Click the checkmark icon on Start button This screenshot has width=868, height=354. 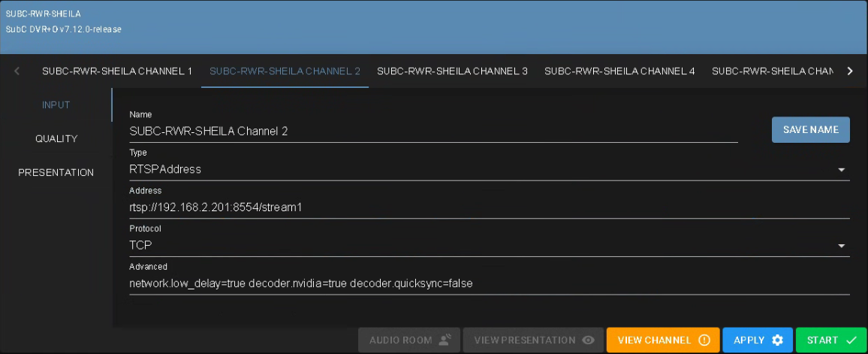851,340
